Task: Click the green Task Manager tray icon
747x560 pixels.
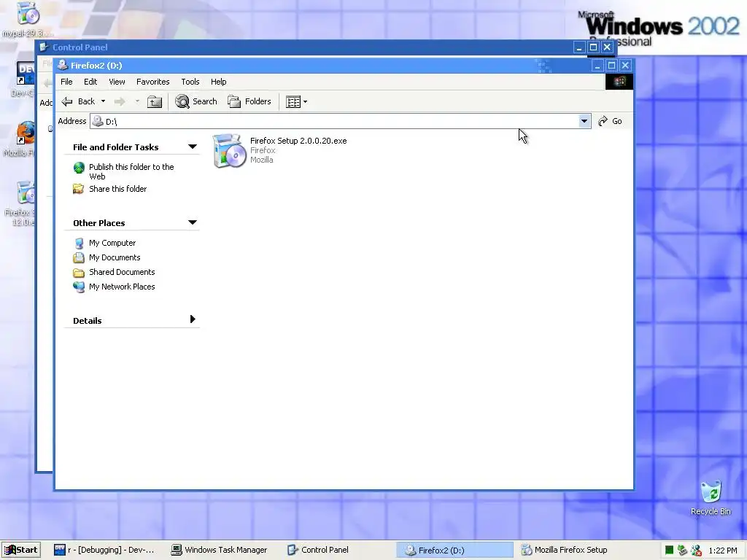Action: click(x=669, y=551)
